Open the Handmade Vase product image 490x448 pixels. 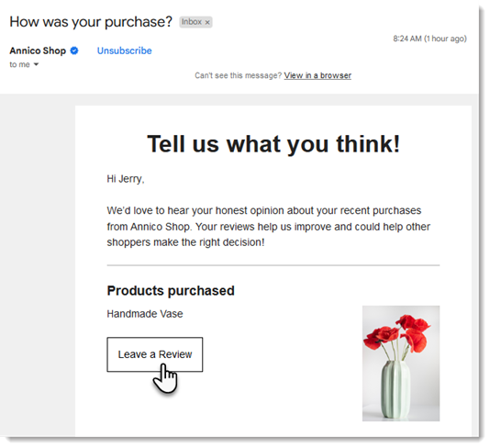coord(401,364)
